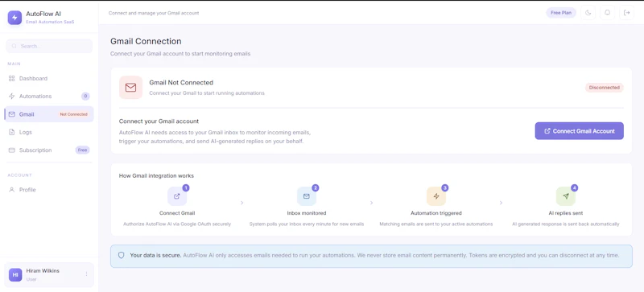Click the Subscription card icon

pyautogui.click(x=11, y=150)
